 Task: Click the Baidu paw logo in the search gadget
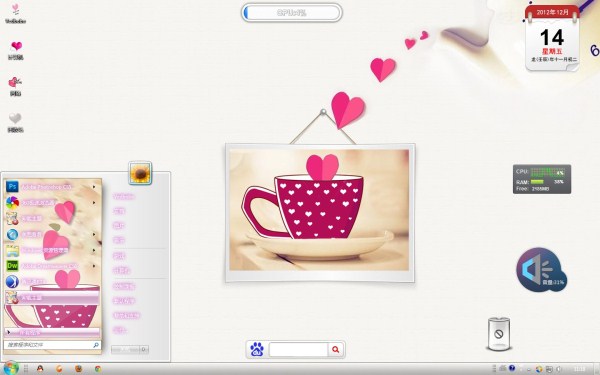click(257, 349)
